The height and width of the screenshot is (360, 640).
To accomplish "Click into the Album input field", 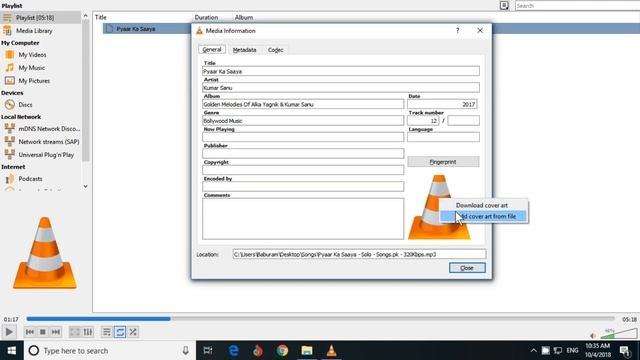I will click(x=303, y=104).
